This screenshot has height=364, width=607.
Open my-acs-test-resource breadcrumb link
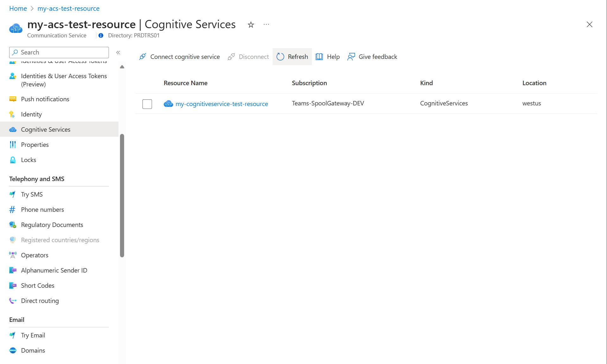tap(68, 9)
